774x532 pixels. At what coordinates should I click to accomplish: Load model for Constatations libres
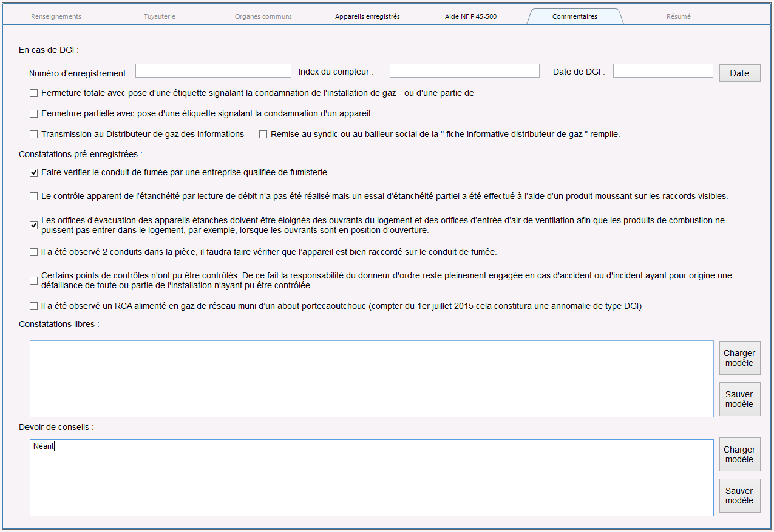tap(739, 358)
